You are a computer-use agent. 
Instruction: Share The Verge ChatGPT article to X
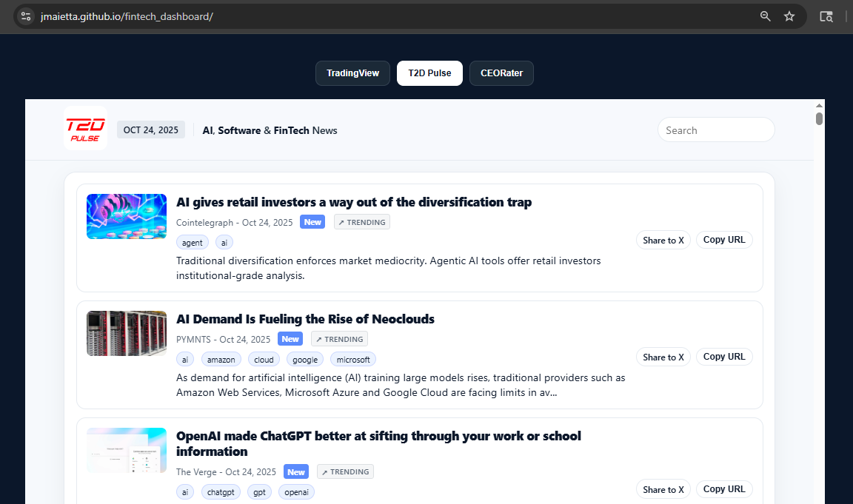663,489
